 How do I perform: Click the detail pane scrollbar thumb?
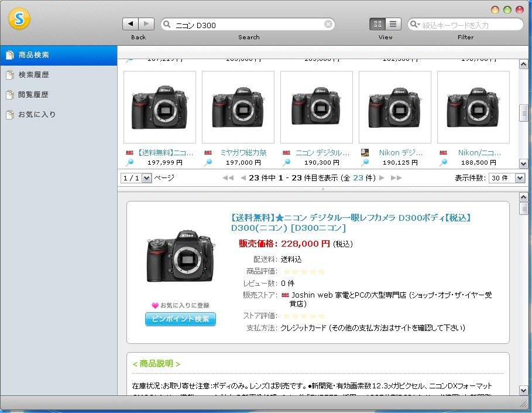(524, 209)
